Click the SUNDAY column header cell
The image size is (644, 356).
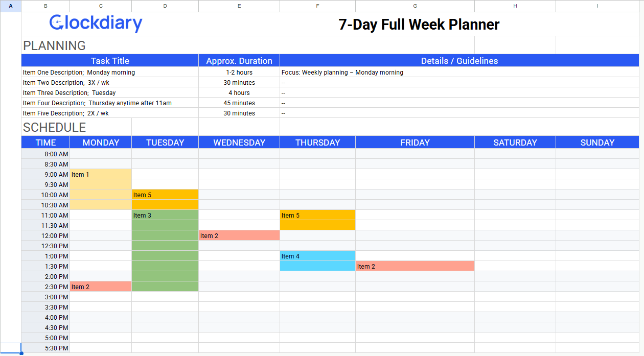tap(597, 143)
